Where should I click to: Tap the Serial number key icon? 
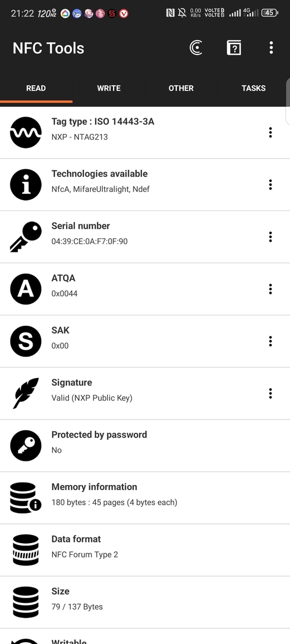tap(26, 237)
